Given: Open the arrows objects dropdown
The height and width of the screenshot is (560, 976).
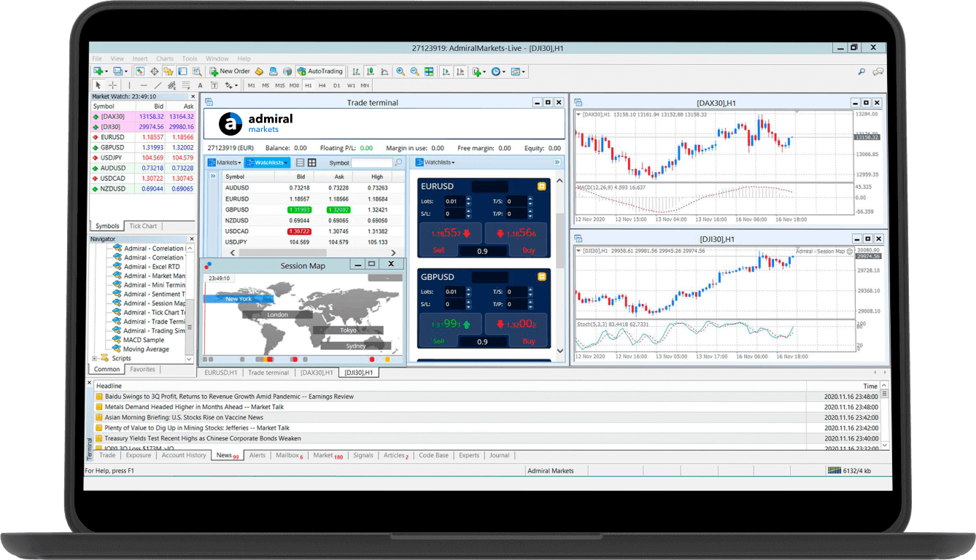Looking at the screenshot, I should (231, 85).
